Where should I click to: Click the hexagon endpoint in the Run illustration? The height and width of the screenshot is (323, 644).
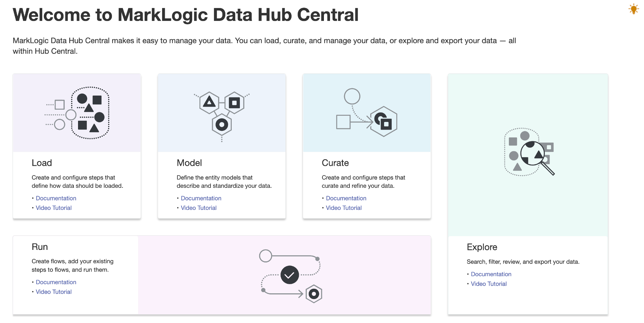click(313, 294)
